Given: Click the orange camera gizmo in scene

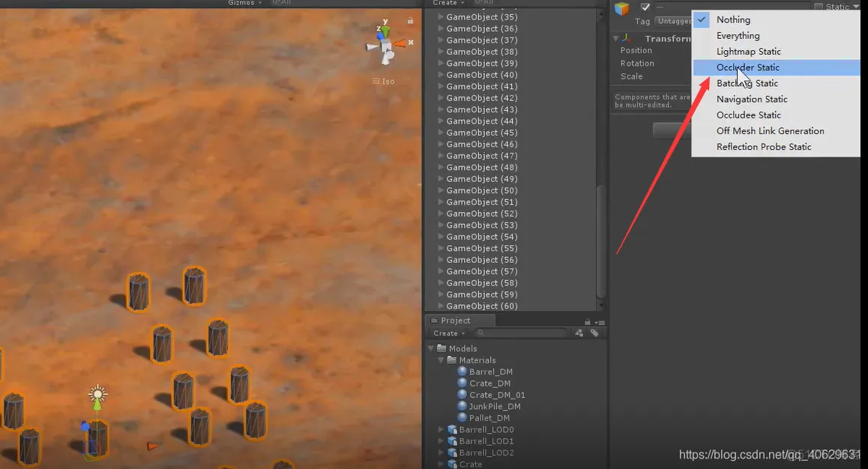Looking at the screenshot, I should (151, 446).
